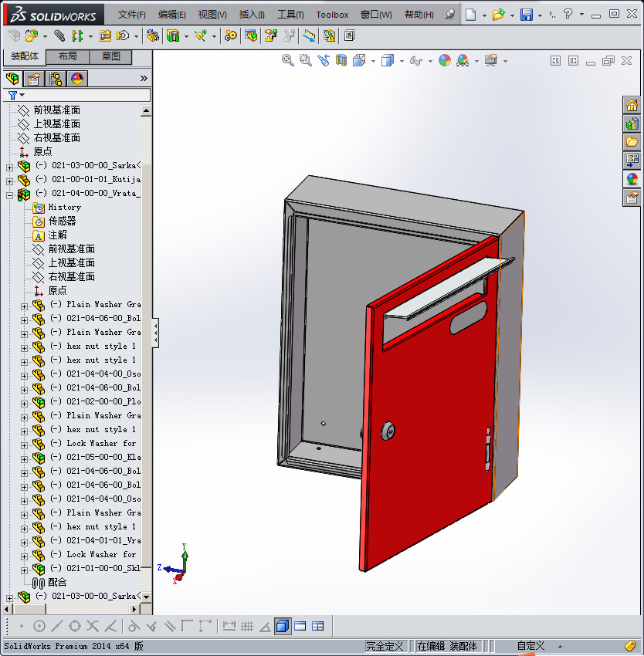Enable shaded with edges display style
Viewport: 644px width, 656px height.
[x=283, y=626]
